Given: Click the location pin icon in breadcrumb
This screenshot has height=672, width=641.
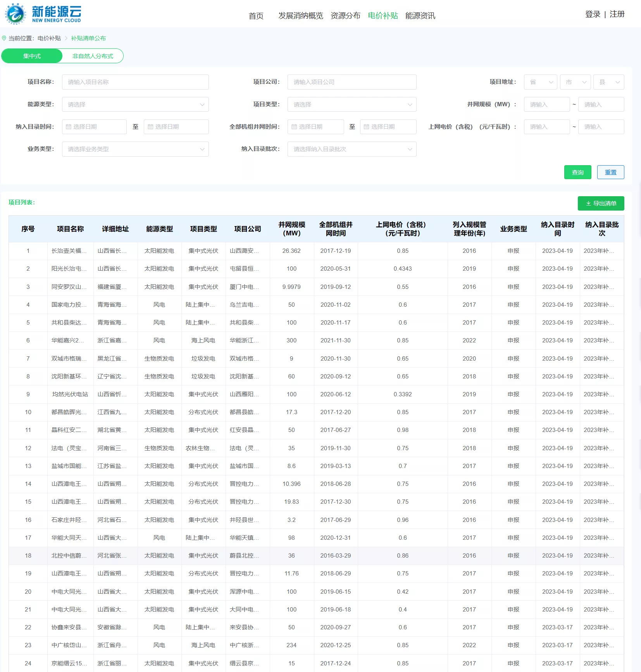Looking at the screenshot, I should [4, 38].
